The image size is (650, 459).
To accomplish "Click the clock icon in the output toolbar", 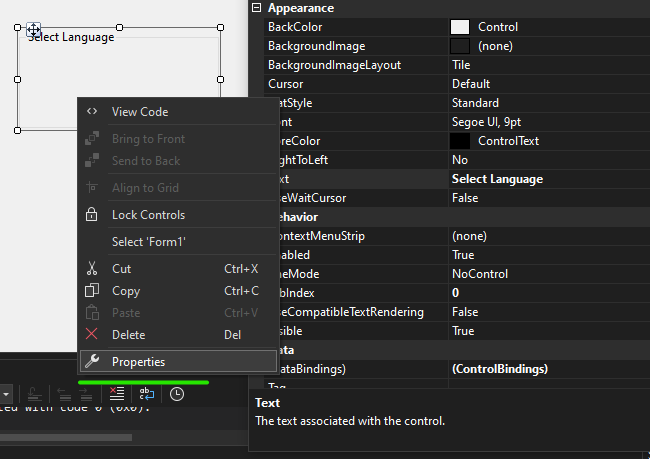I will 177,394.
